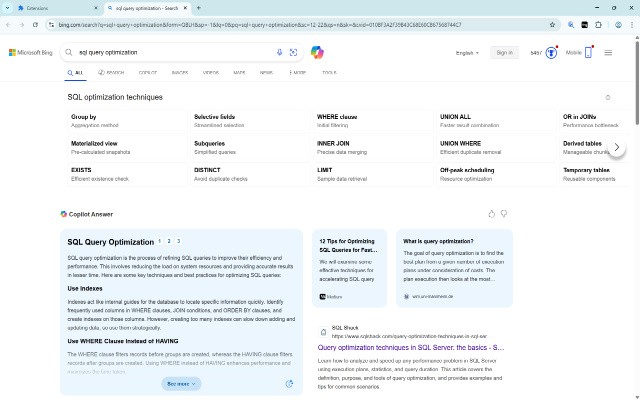
Task: Close the sql query optimization tab
Action: 185,8
